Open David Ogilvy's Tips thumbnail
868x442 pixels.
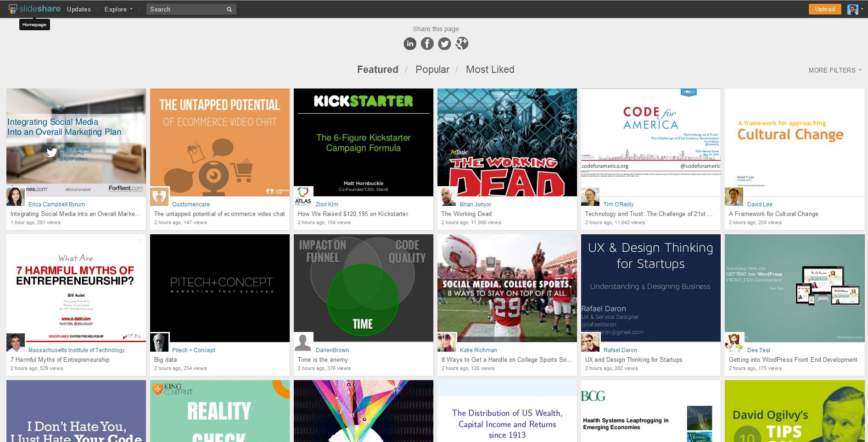tap(795, 411)
